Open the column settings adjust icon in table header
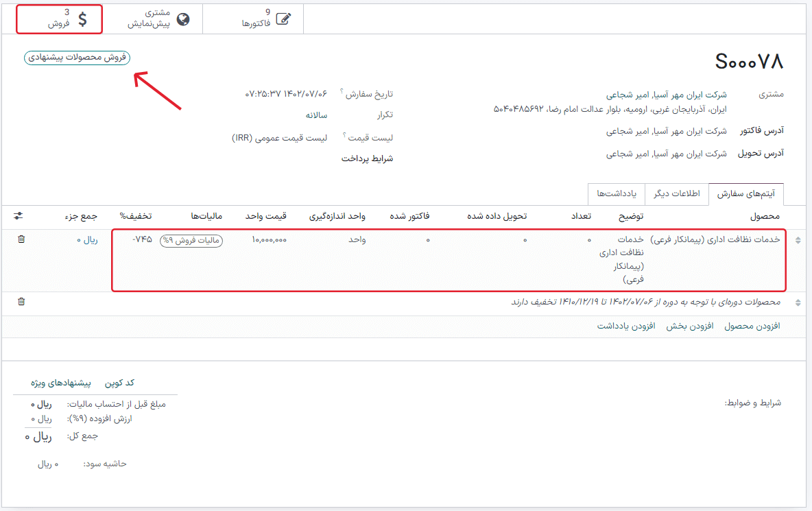The width and height of the screenshot is (812, 511). pos(18,216)
